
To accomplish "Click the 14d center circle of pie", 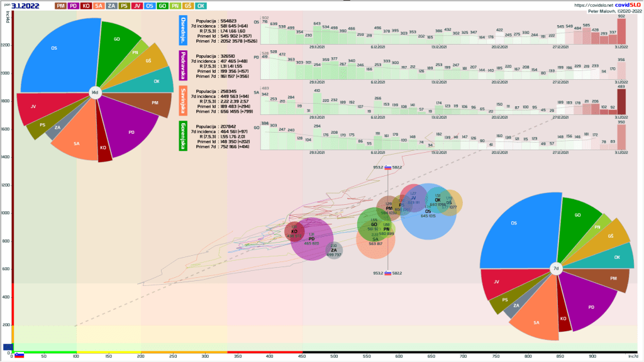I will tap(94, 92).
